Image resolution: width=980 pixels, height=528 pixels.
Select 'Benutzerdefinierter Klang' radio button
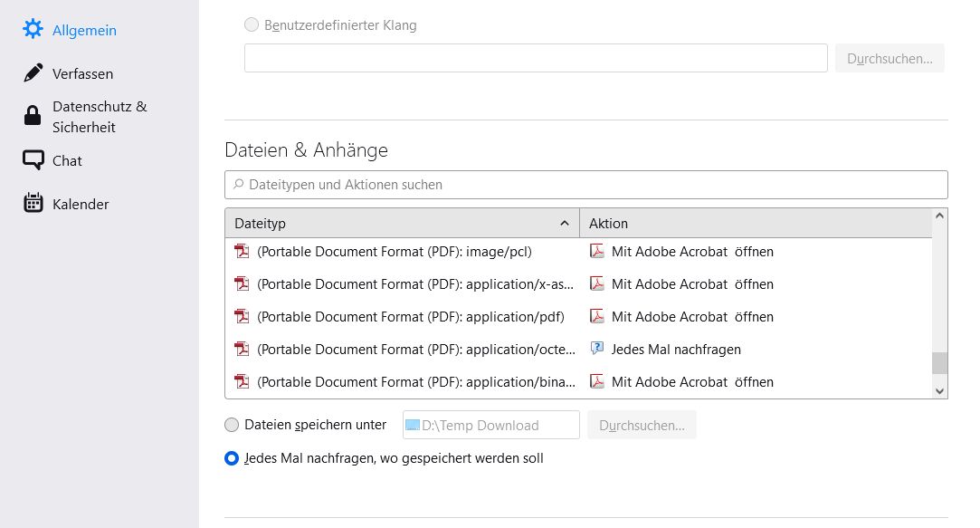[x=252, y=25]
